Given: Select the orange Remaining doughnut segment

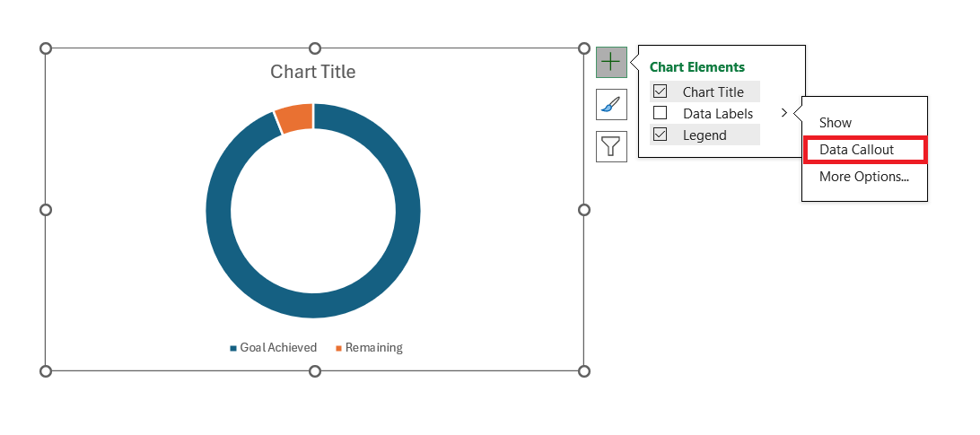Looking at the screenshot, I should click(x=295, y=118).
